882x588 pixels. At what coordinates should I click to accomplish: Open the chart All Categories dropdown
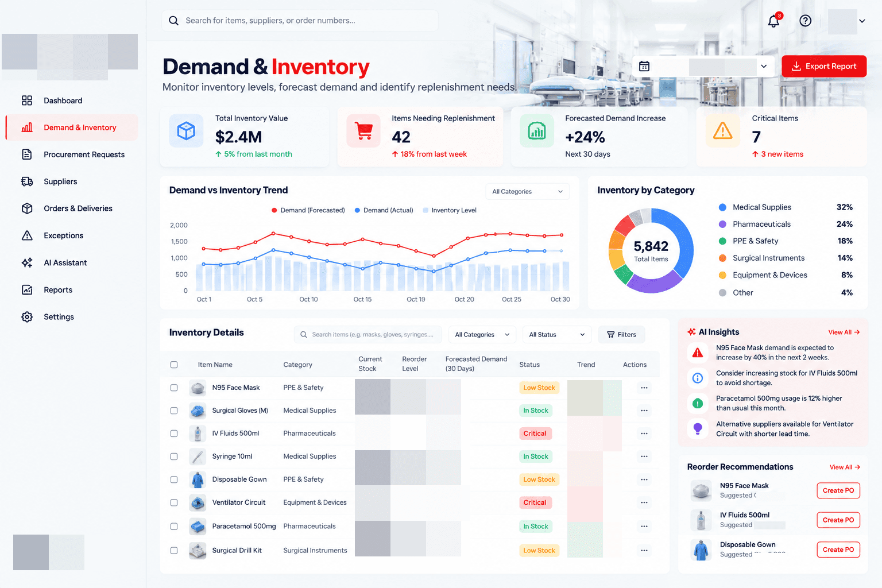pos(527,192)
